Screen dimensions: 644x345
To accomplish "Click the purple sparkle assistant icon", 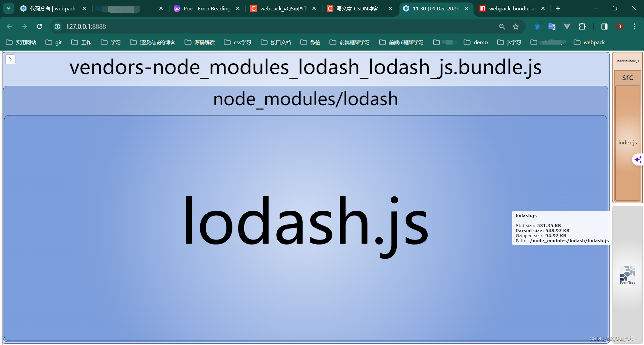I will [x=638, y=160].
